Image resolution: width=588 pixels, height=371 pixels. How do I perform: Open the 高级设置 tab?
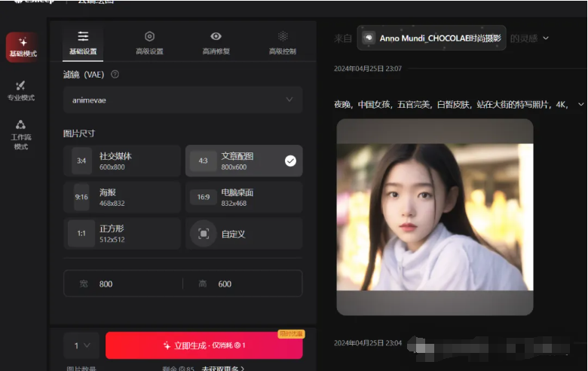149,43
